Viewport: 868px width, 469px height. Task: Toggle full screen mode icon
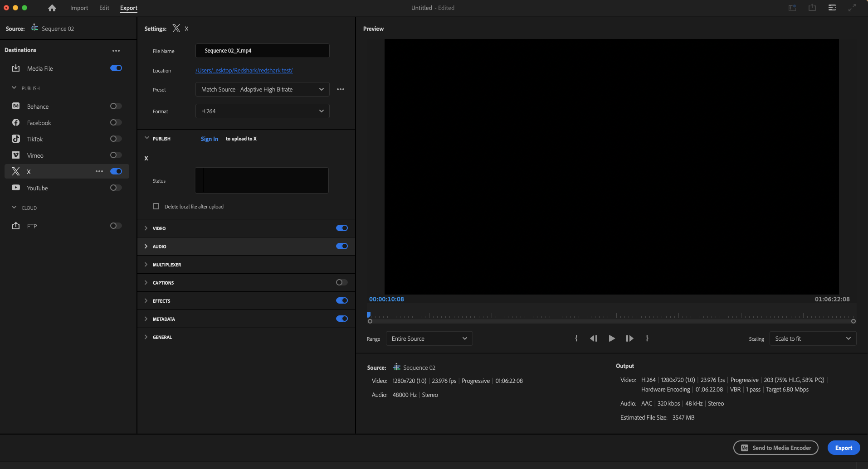click(852, 8)
